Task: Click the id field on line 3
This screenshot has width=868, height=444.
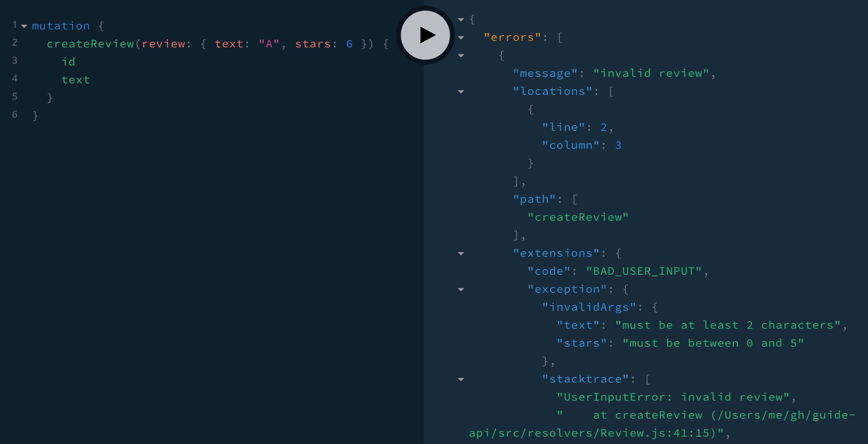Action: click(x=68, y=62)
